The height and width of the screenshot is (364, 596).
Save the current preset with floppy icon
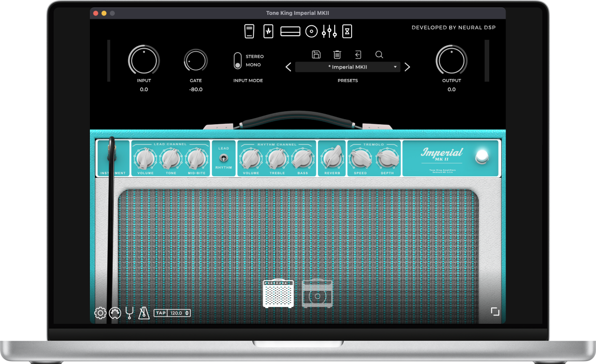coord(316,55)
